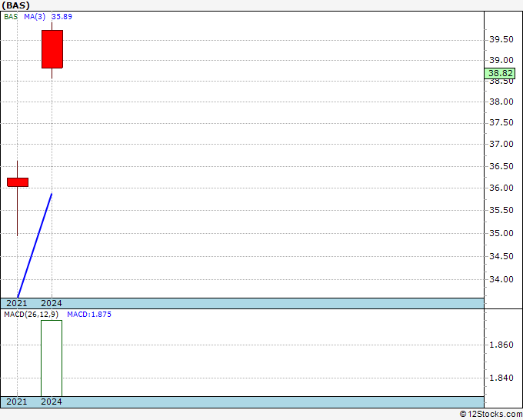Select the green BAS legend label
This screenshot has height=420, width=523.
(11, 17)
